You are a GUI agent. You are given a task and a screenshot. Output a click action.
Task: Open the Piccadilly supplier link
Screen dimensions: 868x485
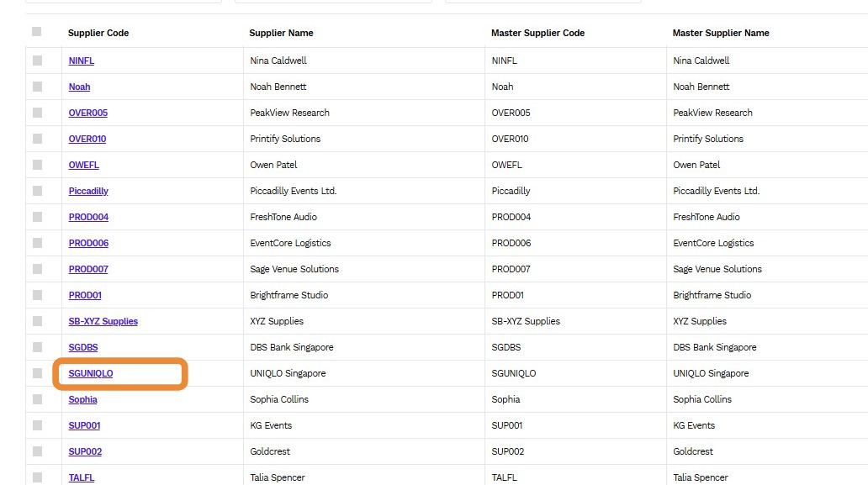coord(88,191)
